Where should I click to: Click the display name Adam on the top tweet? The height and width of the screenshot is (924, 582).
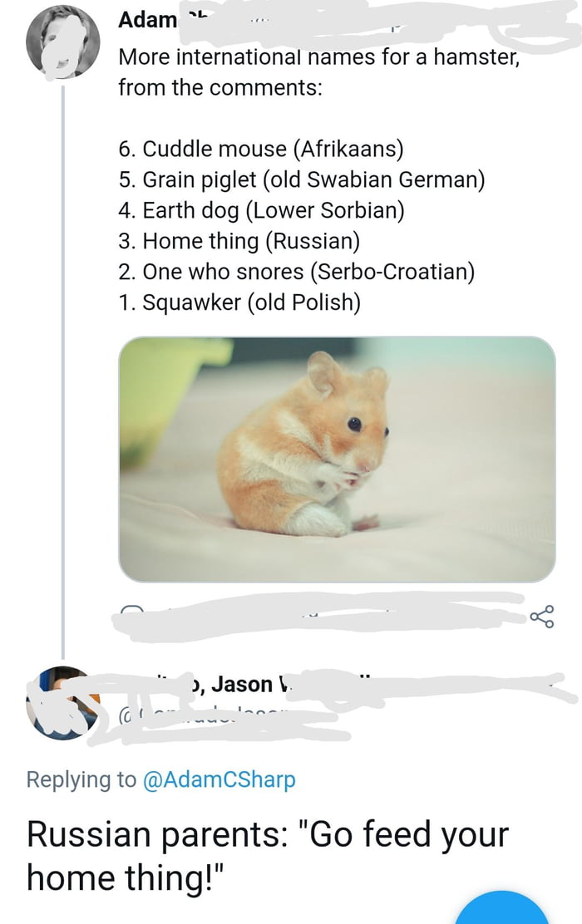147,20
